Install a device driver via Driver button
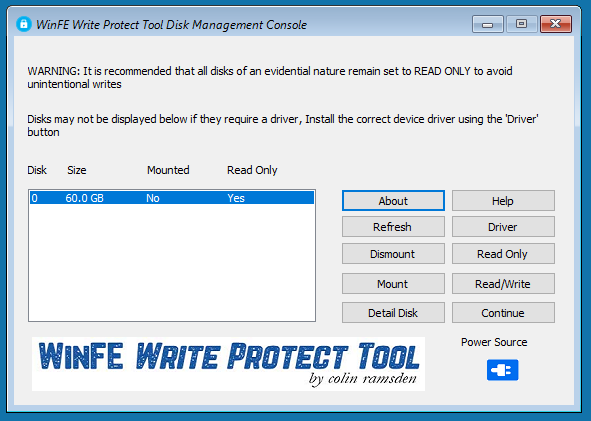Image resolution: width=591 pixels, height=421 pixels. [x=503, y=227]
